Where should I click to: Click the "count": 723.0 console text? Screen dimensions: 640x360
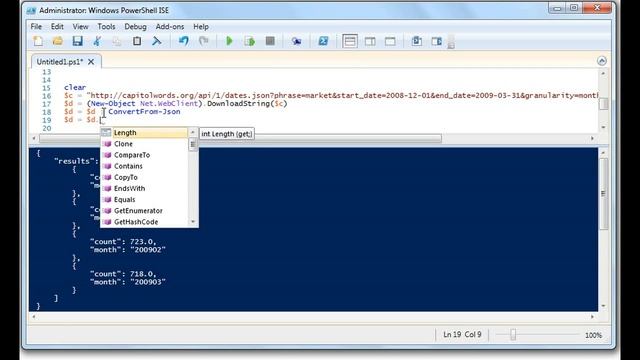[123, 241]
